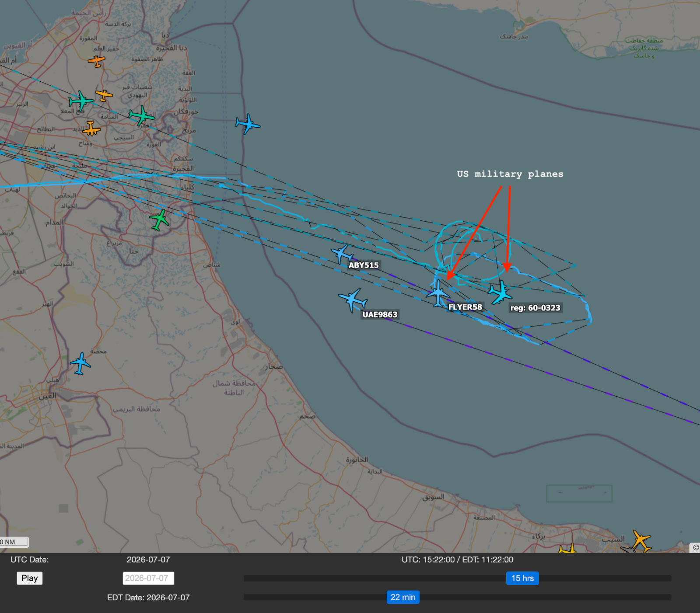Image resolution: width=700 pixels, height=613 pixels.
Task: Open the UAE9863 callsign label
Action: tap(380, 315)
